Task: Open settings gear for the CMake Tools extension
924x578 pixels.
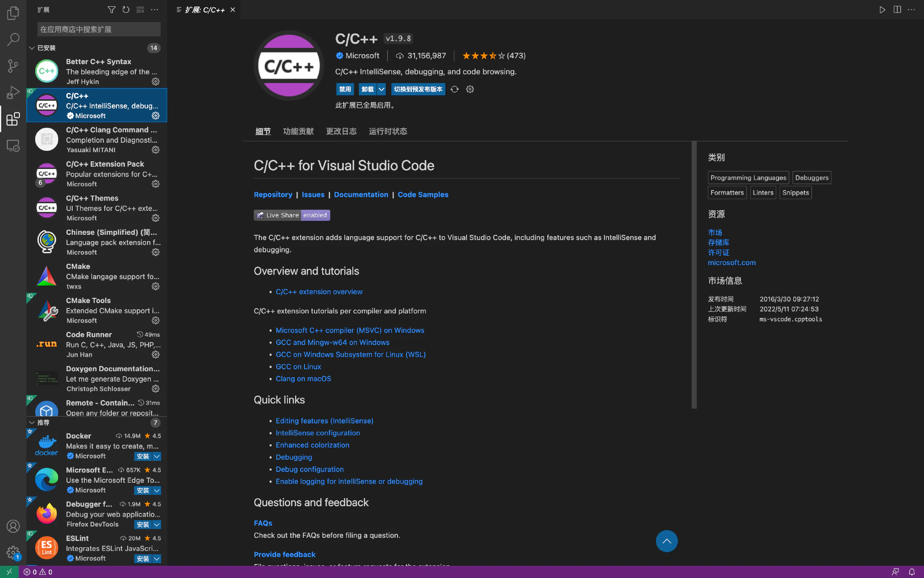Action: click(155, 321)
